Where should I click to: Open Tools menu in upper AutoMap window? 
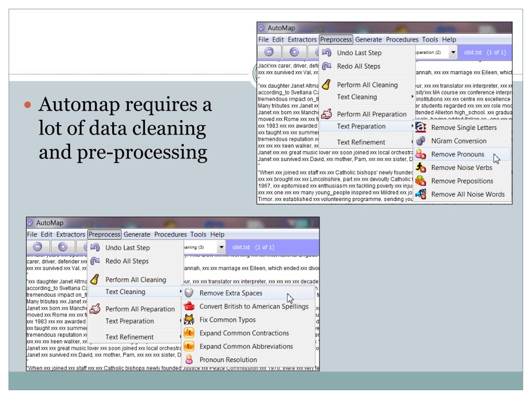(430, 39)
